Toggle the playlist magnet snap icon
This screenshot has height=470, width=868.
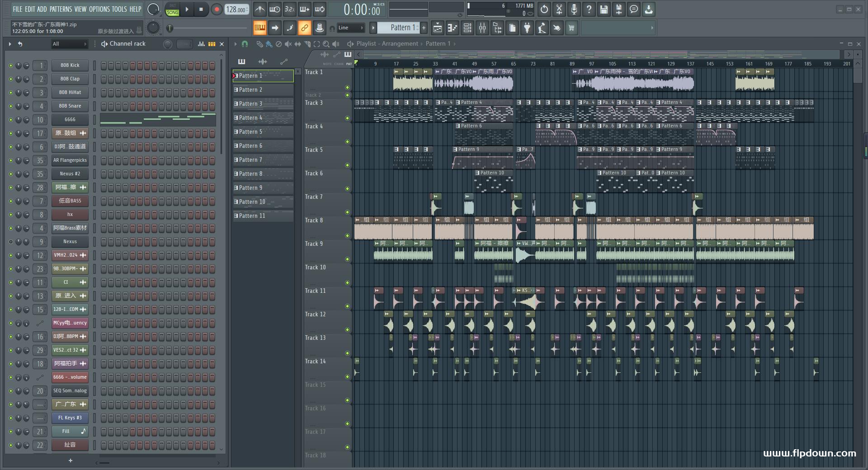click(x=245, y=44)
